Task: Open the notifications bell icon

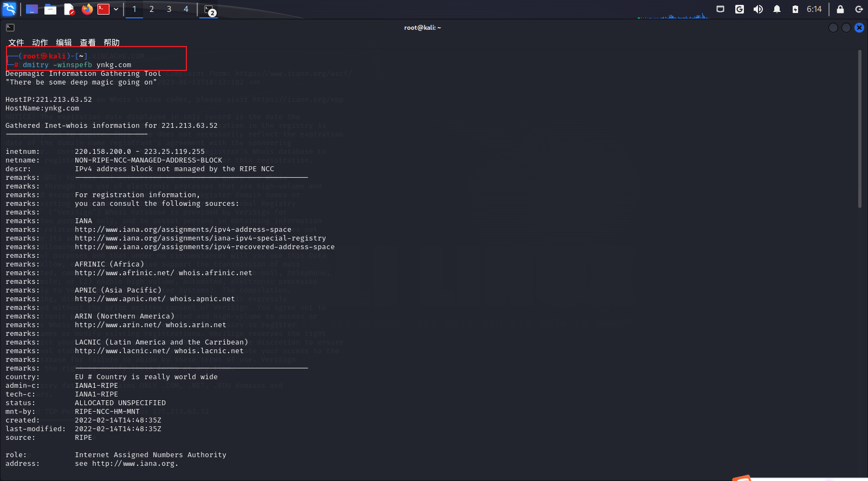Action: pos(777,9)
